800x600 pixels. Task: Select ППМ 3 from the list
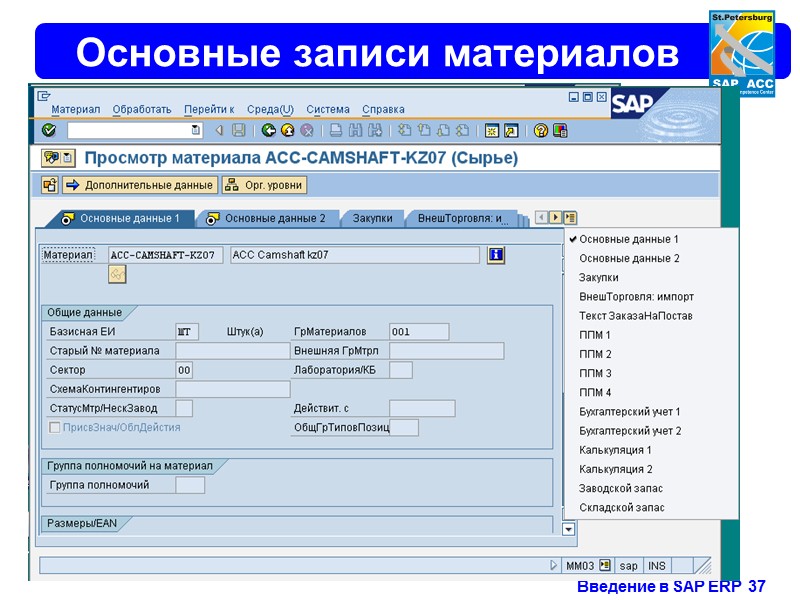[595, 373]
